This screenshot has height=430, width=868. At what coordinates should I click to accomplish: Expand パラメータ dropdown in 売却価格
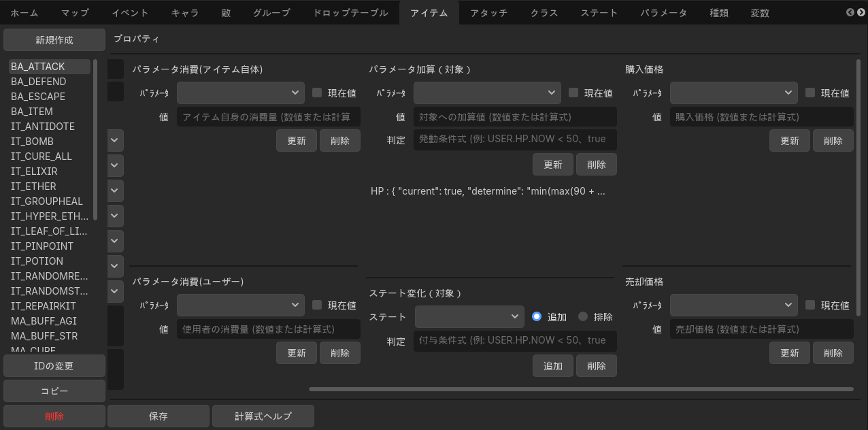(734, 305)
